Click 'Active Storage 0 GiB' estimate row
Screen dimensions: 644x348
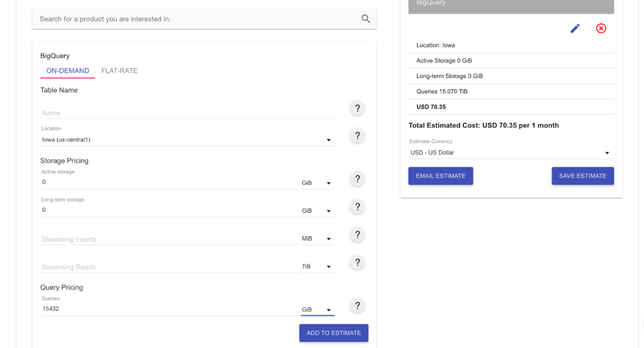click(511, 61)
